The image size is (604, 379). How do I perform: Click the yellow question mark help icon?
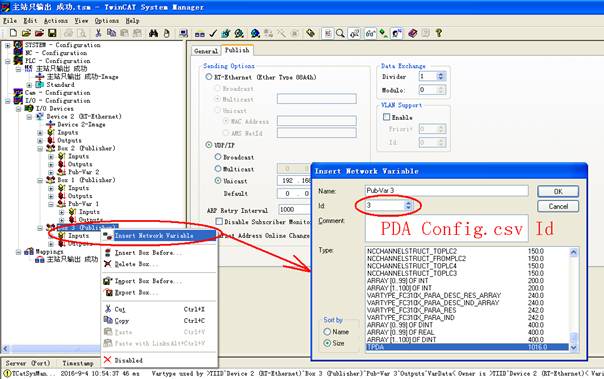coord(438,33)
